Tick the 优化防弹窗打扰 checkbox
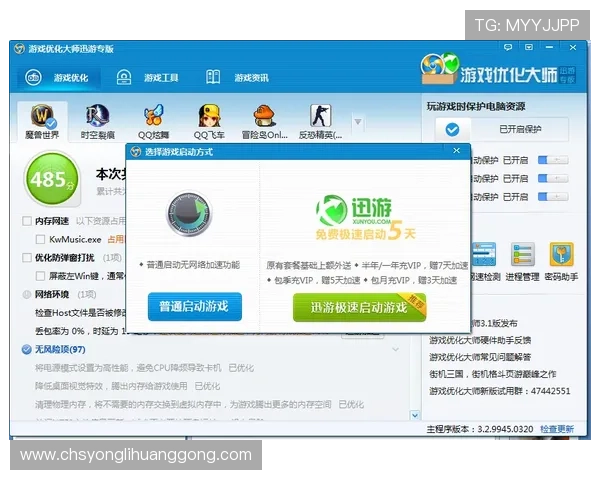The width and height of the screenshot is (600, 480). point(27,258)
